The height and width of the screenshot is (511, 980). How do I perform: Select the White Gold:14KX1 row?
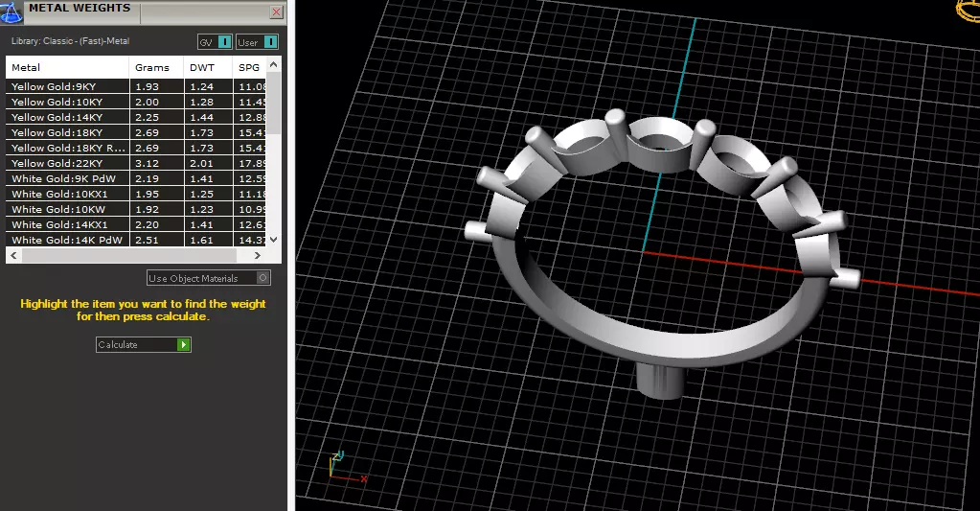136,224
